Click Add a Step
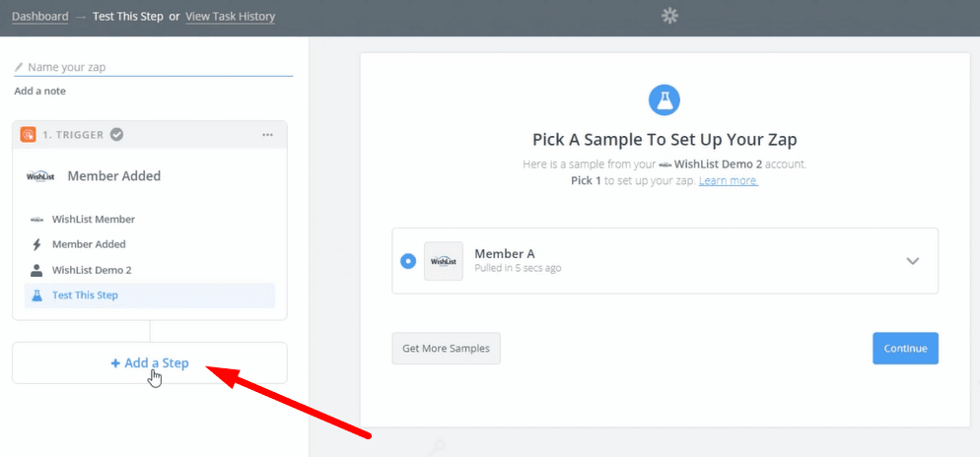980x457 pixels. coord(150,362)
